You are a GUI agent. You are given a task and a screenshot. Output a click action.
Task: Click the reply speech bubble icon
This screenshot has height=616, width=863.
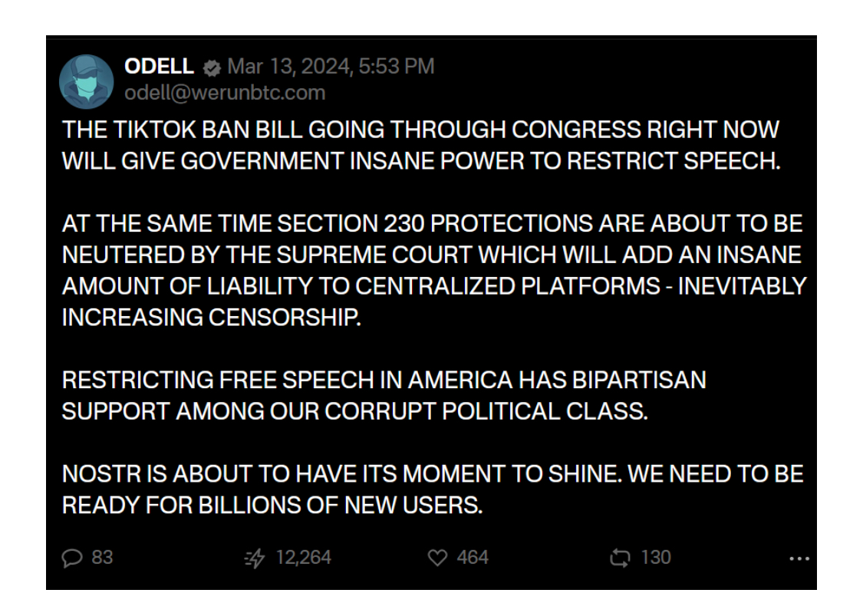pos(72,558)
